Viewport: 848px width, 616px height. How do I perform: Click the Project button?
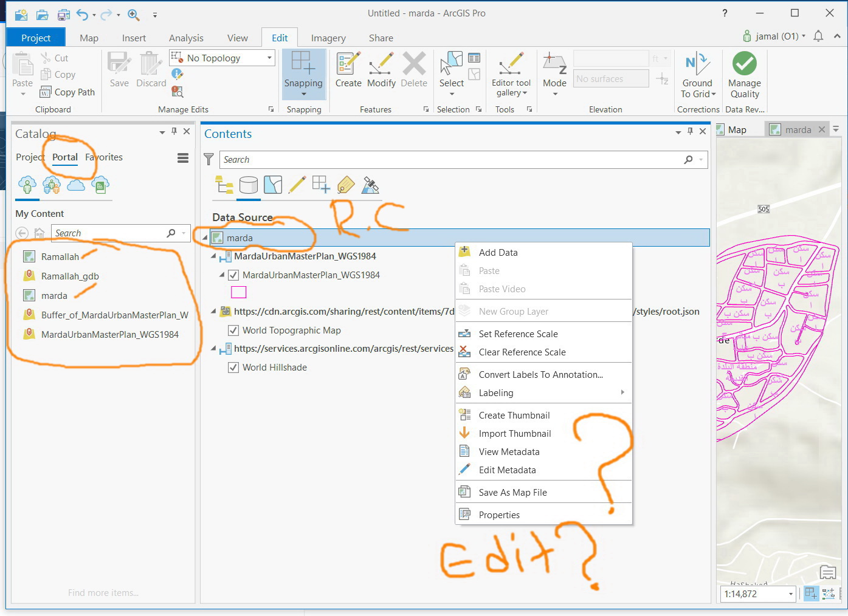pos(36,38)
